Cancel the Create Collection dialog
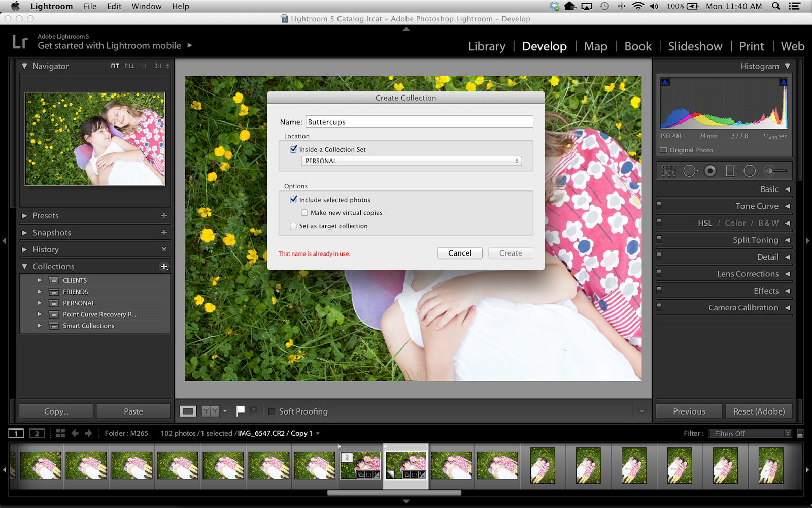Viewport: 812px width, 508px height. [x=459, y=252]
